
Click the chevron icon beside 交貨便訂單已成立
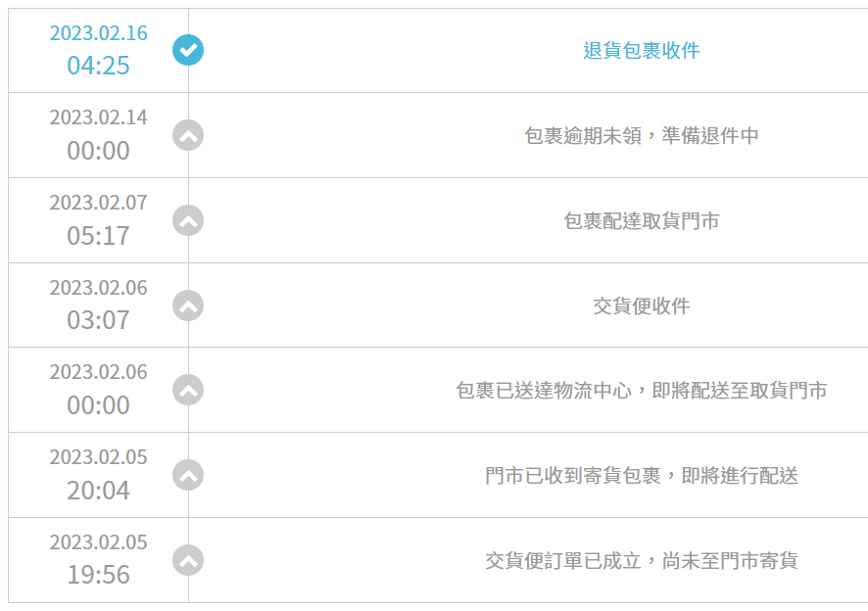pos(188,561)
